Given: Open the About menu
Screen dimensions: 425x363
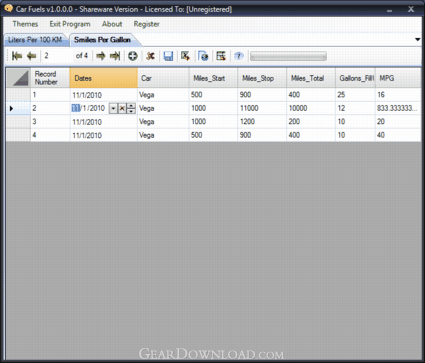Looking at the screenshot, I should point(112,24).
